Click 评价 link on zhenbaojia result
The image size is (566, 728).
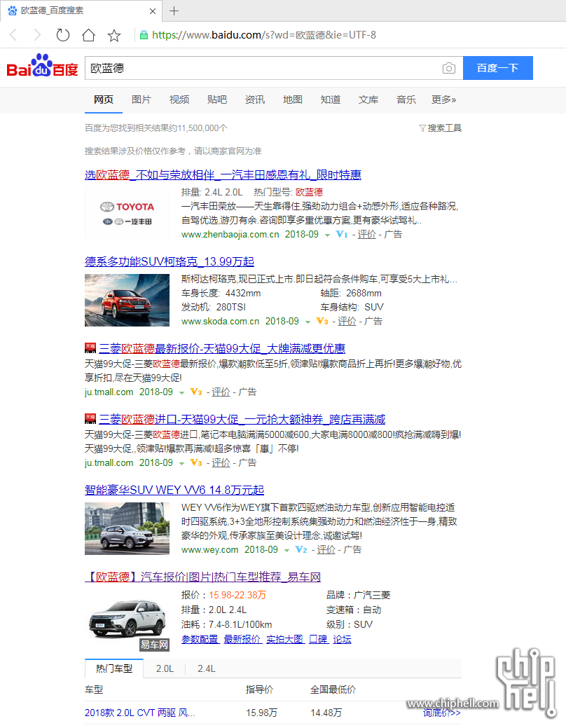point(367,235)
